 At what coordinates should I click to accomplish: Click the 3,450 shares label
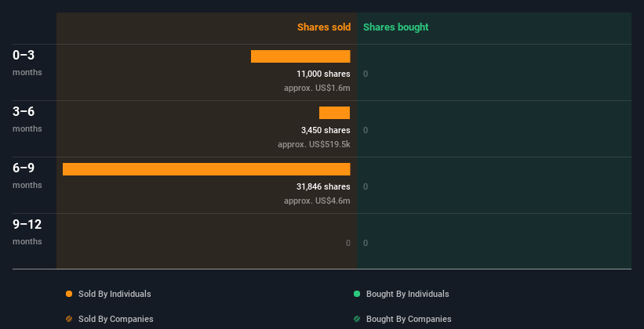[x=326, y=130]
